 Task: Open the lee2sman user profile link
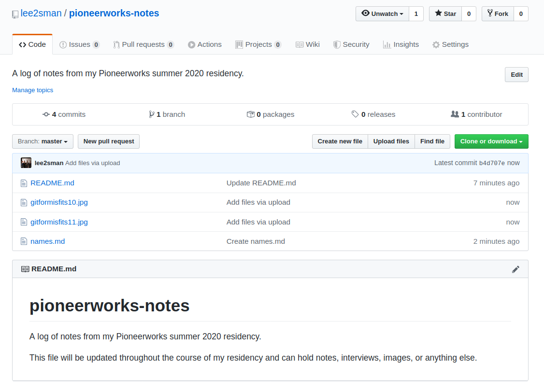41,13
